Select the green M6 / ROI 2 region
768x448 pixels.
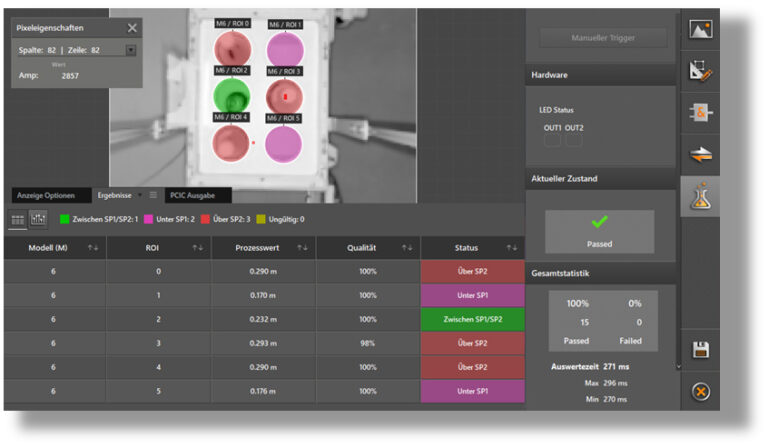tap(231, 96)
